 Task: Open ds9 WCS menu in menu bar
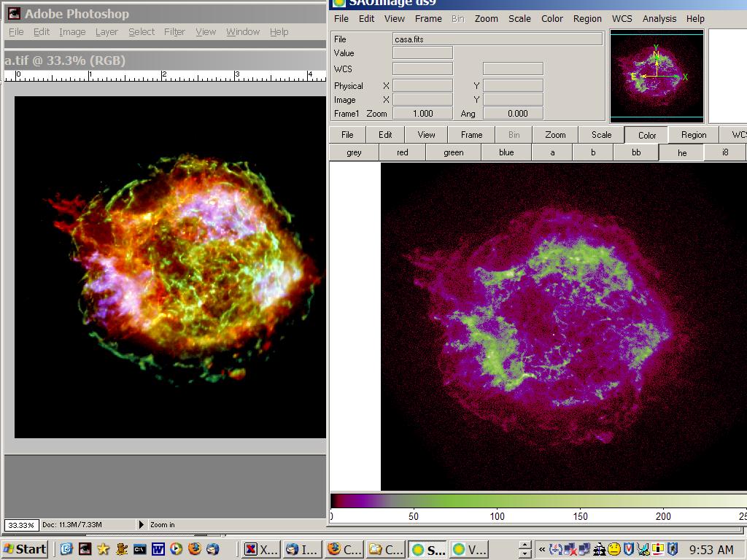coord(622,18)
